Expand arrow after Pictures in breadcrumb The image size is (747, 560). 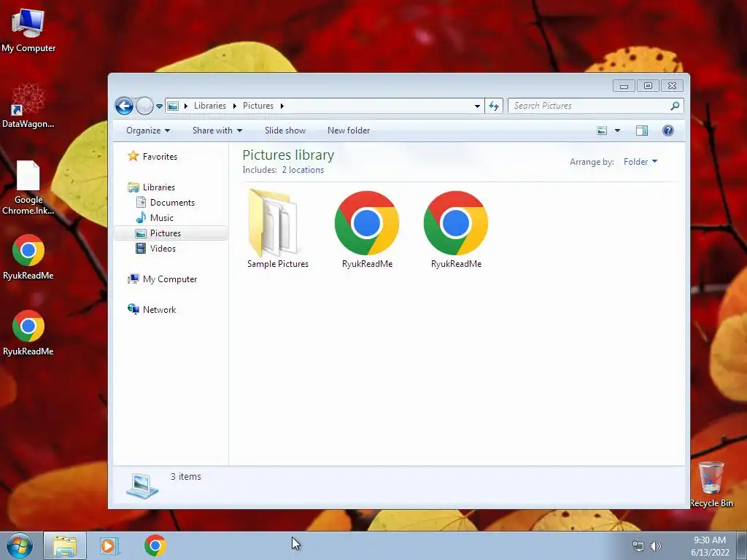[x=282, y=106]
